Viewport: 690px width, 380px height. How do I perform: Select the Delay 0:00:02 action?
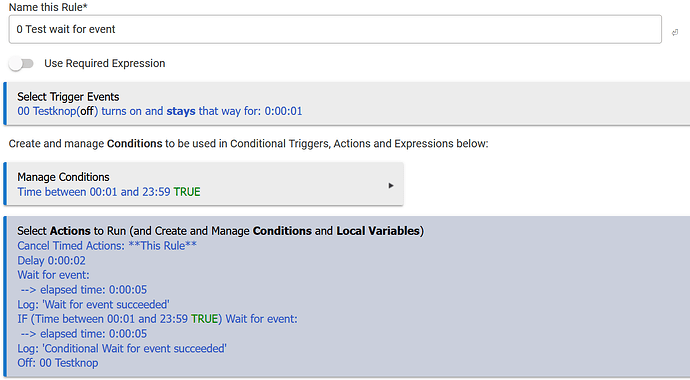51,261
